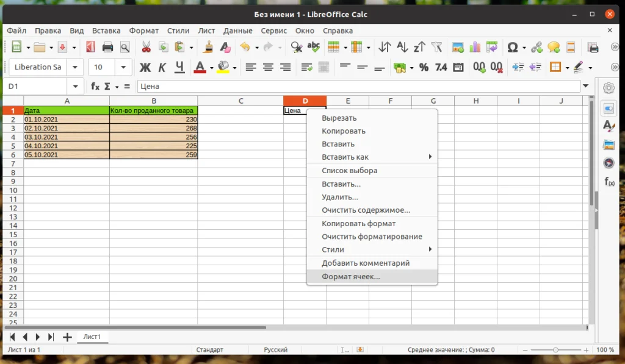625x364 pixels.
Task: Open the Find and Replace tool
Action: click(295, 47)
